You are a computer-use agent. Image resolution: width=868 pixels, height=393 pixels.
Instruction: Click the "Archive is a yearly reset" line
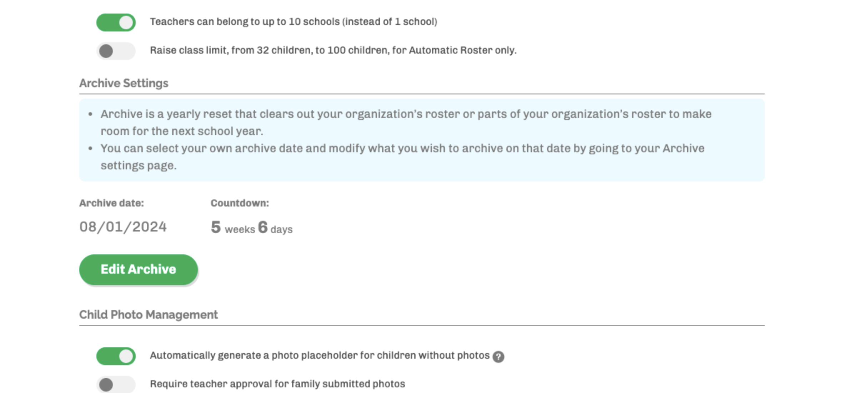point(406,114)
